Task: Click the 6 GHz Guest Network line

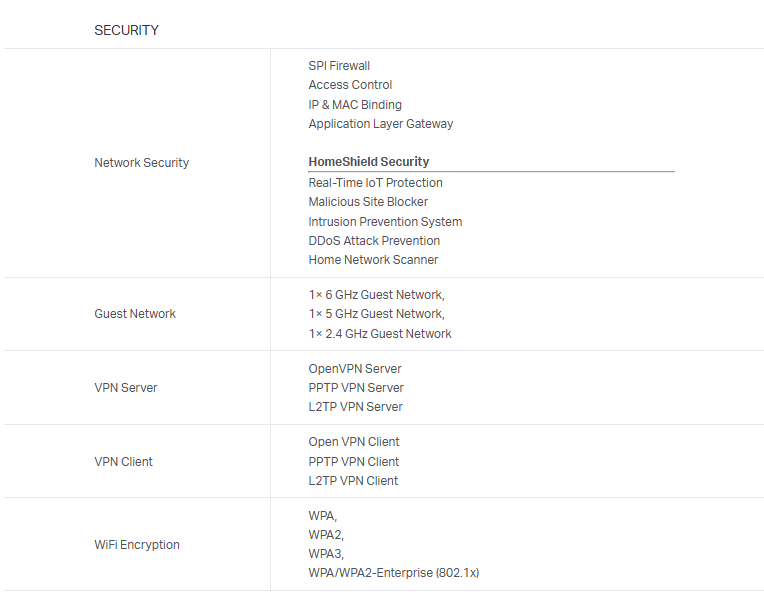Action: pos(376,295)
